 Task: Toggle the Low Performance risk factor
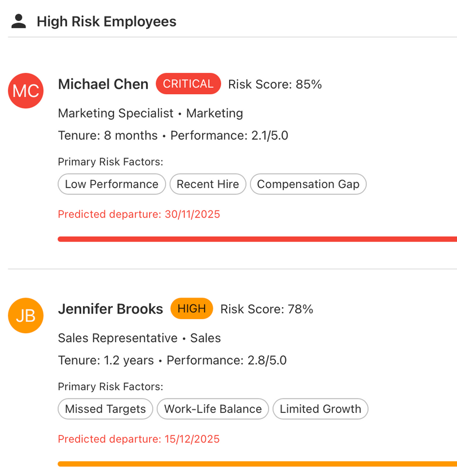(111, 184)
